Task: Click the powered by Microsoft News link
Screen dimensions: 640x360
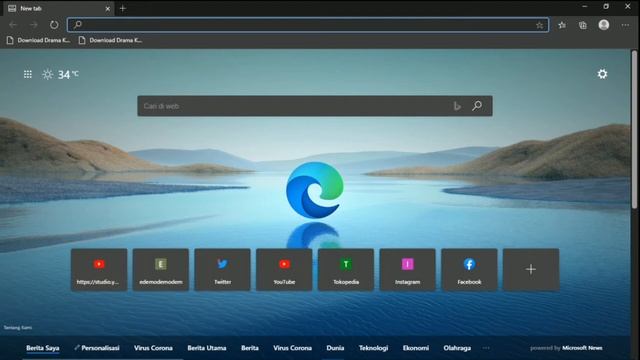Action: 566,348
